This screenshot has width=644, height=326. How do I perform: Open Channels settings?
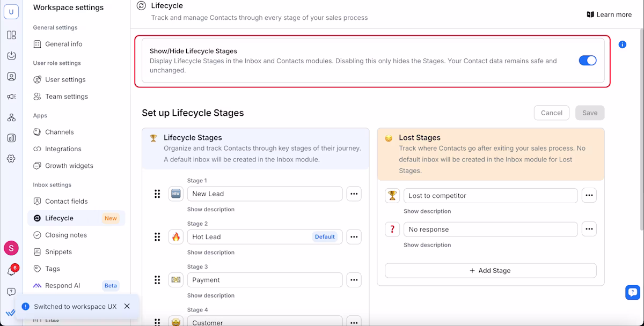coord(76,132)
